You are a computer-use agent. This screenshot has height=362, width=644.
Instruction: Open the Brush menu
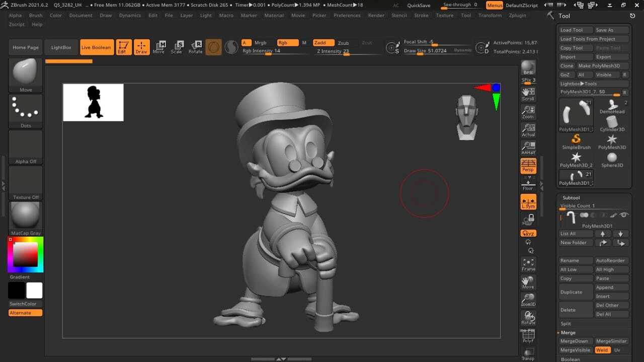(x=36, y=16)
